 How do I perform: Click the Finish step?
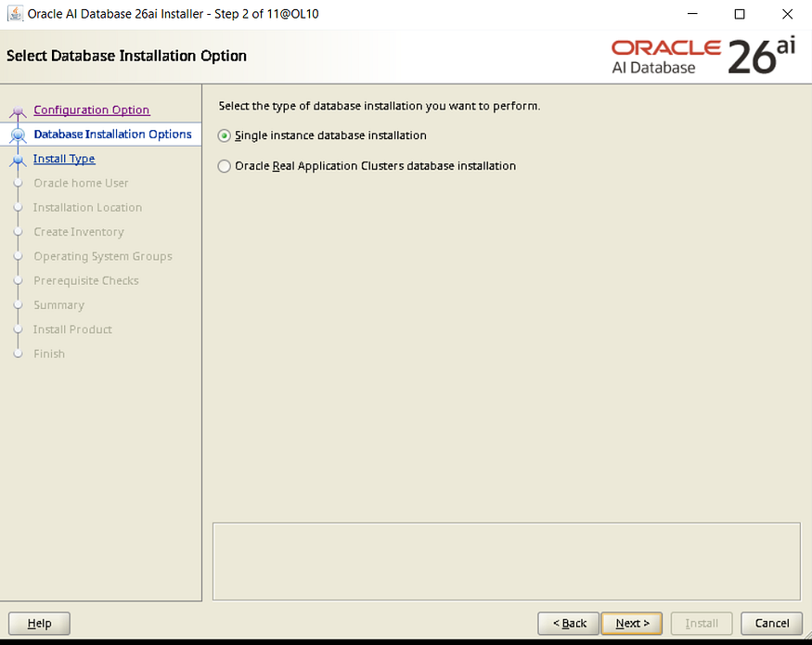pyautogui.click(x=49, y=354)
